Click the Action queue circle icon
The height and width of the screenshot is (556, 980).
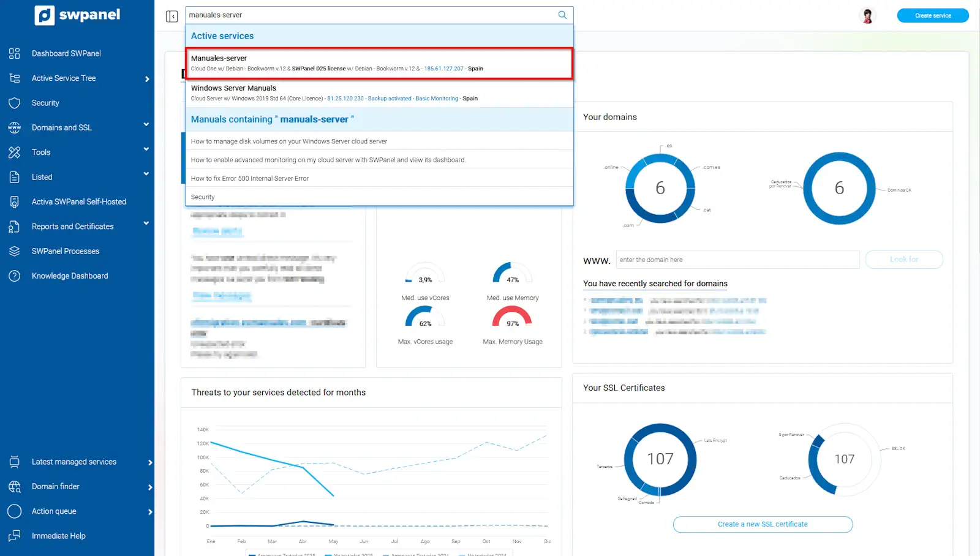tap(15, 511)
